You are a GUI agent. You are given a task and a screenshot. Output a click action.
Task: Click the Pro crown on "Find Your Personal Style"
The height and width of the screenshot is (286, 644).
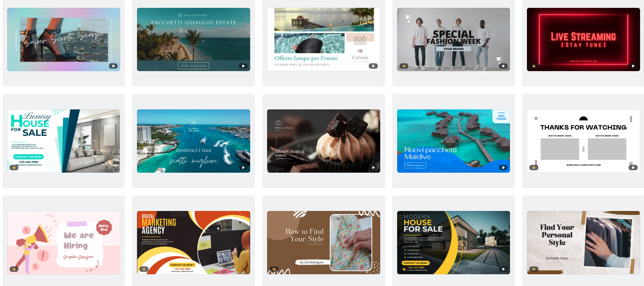tap(534, 269)
